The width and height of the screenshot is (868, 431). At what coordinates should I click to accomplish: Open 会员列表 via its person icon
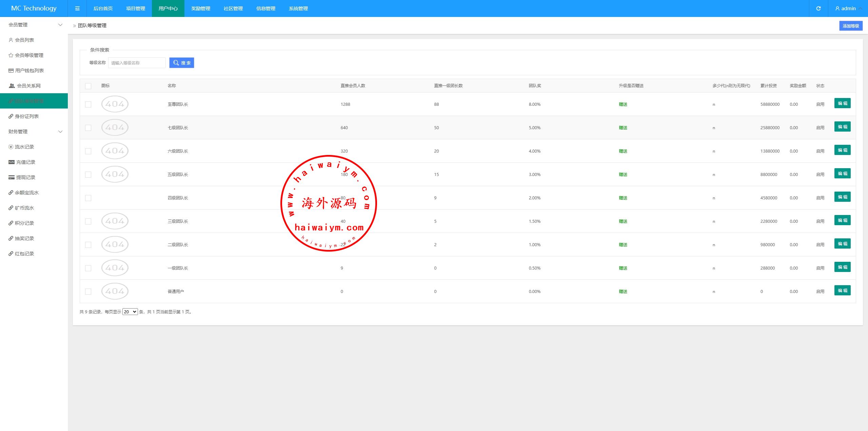point(11,40)
